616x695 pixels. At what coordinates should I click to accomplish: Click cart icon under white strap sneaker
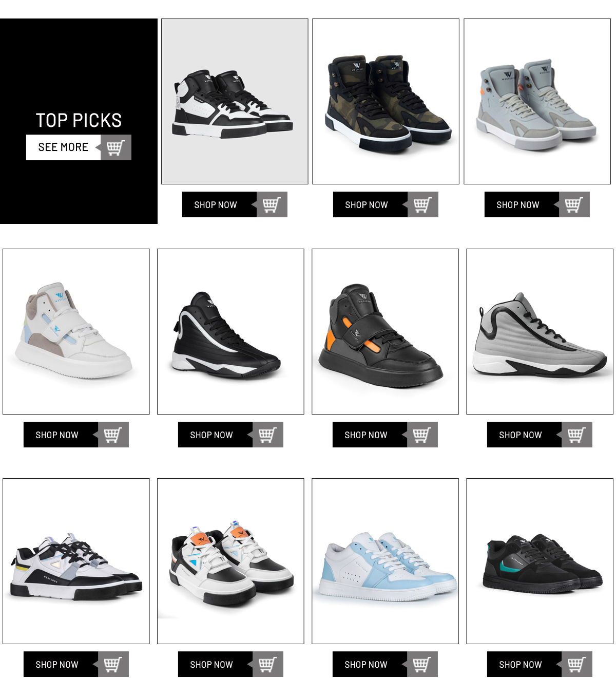113,435
